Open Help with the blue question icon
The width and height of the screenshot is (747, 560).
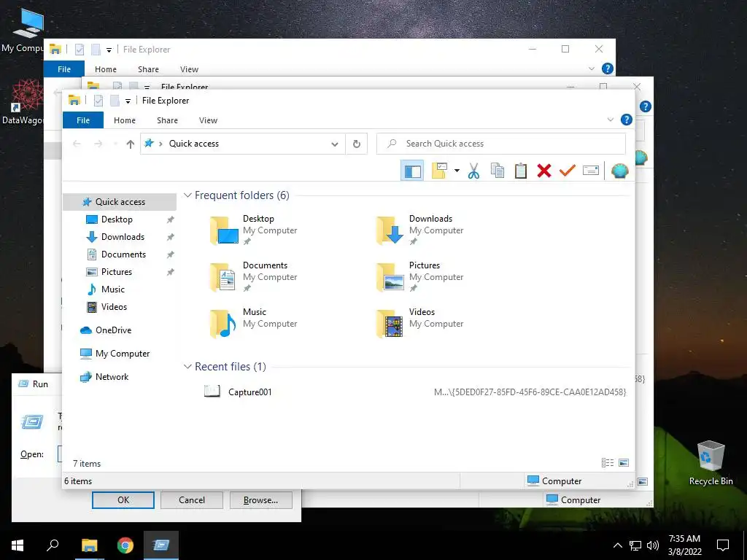tap(627, 120)
